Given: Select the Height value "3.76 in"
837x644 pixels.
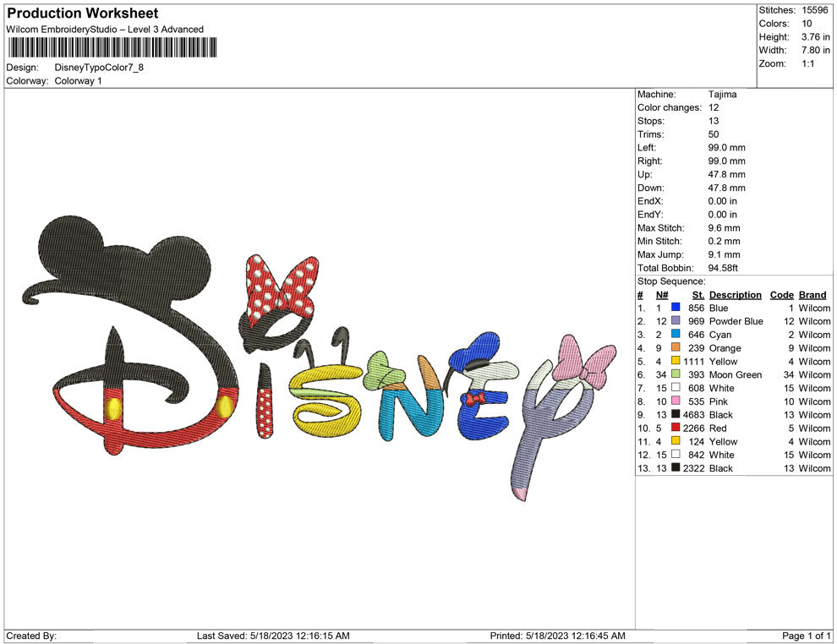Looking at the screenshot, I should coord(815,37).
